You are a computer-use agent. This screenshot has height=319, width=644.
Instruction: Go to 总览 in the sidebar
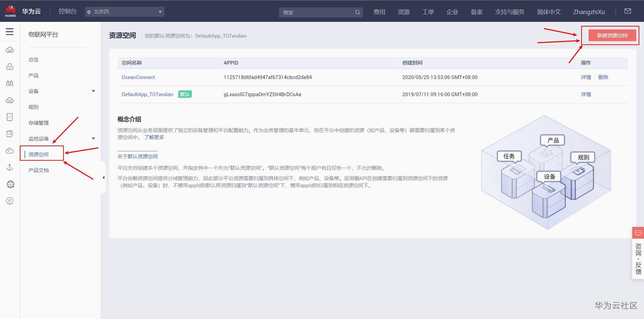(x=34, y=59)
